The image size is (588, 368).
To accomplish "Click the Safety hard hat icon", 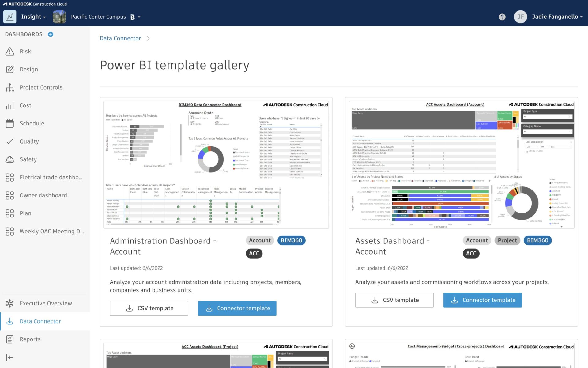I will coord(10,159).
